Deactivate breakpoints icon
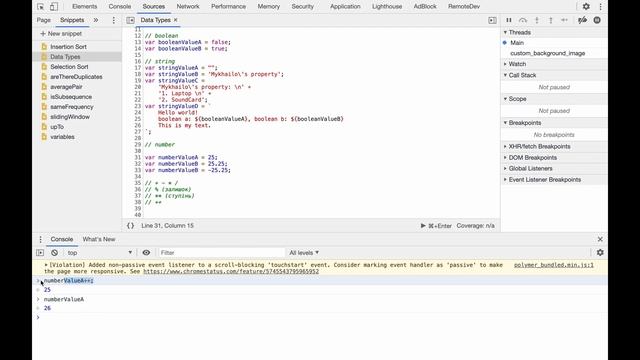The width and height of the screenshot is (640, 360). coord(582,20)
